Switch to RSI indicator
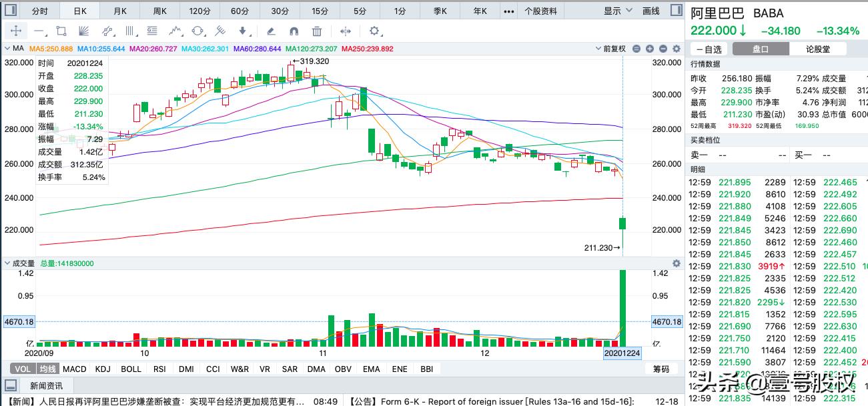The width and height of the screenshot is (868, 406). (x=159, y=369)
